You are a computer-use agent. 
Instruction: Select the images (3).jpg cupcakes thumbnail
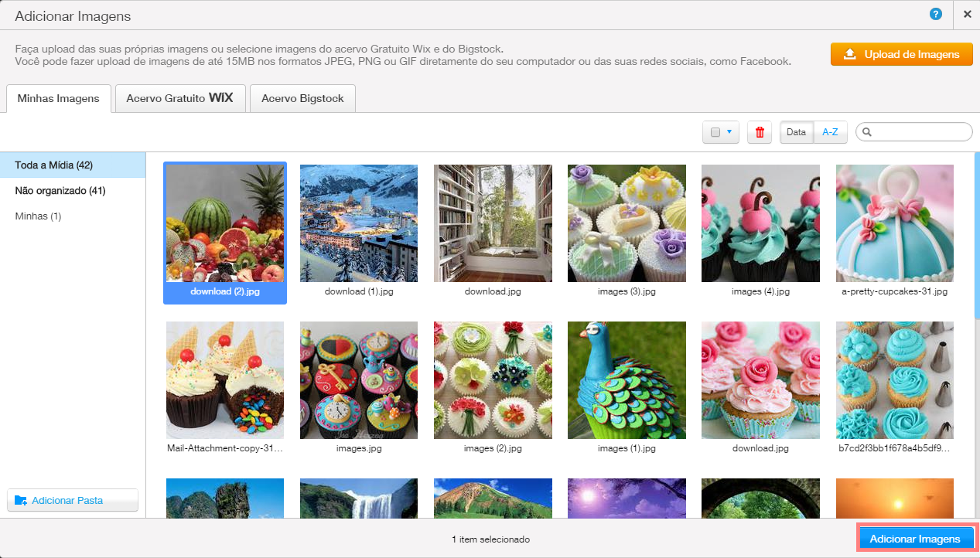[x=627, y=223]
